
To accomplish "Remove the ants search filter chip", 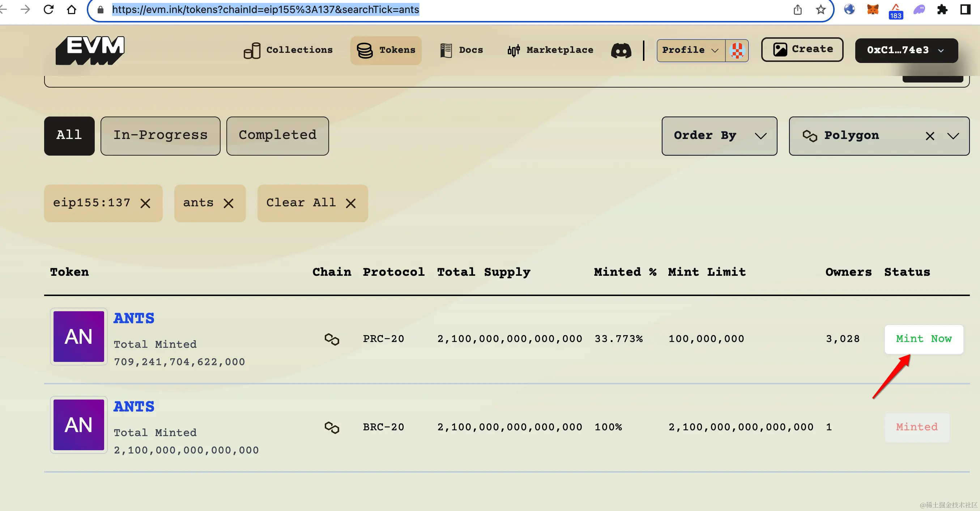I will tap(228, 203).
